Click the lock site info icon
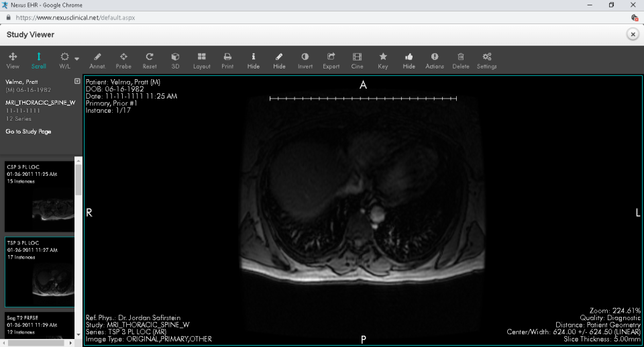644x347 pixels. click(8, 17)
